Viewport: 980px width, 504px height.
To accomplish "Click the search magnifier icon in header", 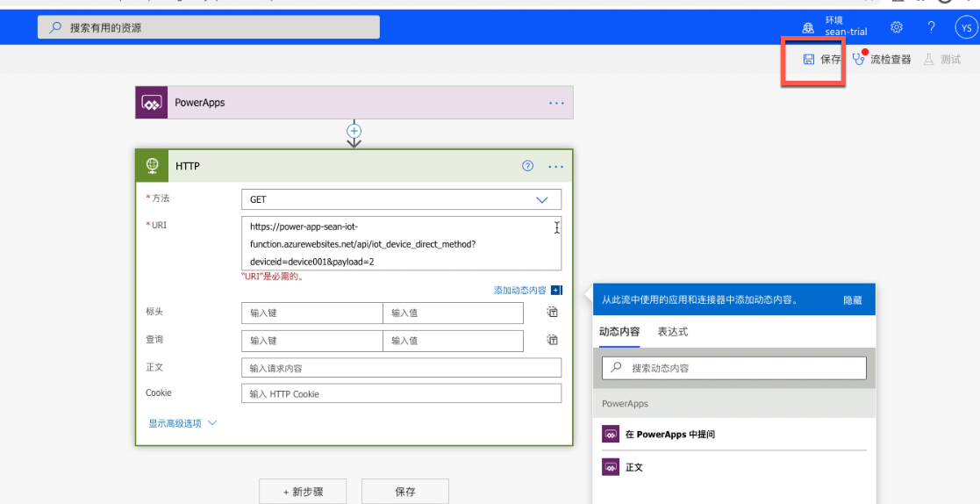I will tap(55, 27).
